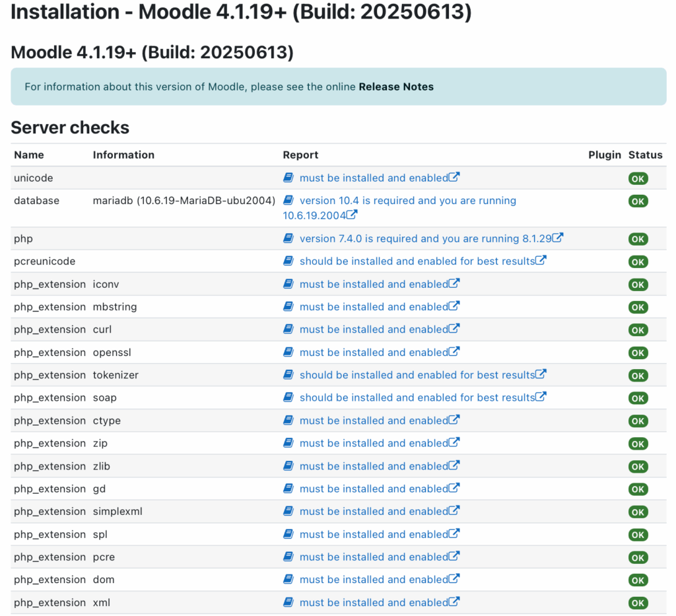Open the gd extension requirement link
The image size is (676, 616).
(x=373, y=489)
